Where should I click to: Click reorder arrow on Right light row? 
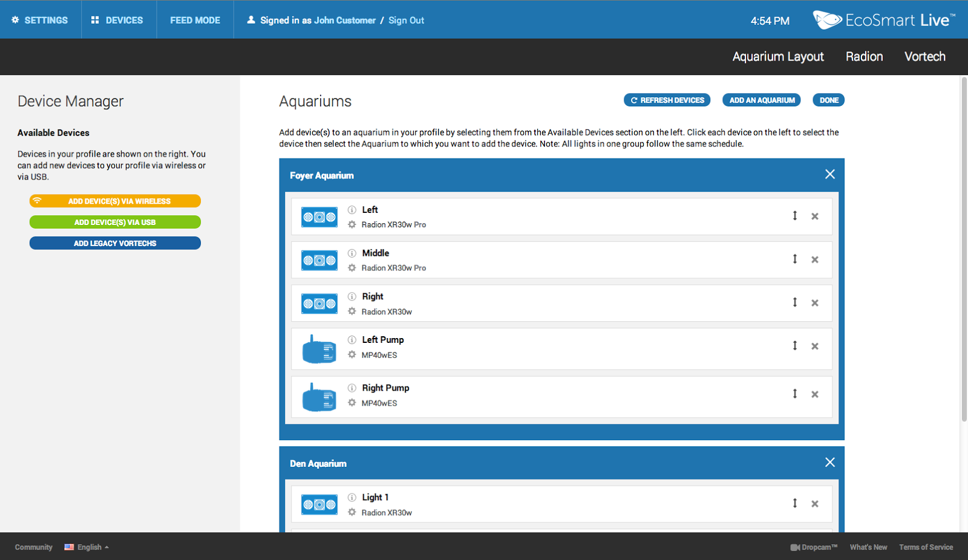click(795, 302)
